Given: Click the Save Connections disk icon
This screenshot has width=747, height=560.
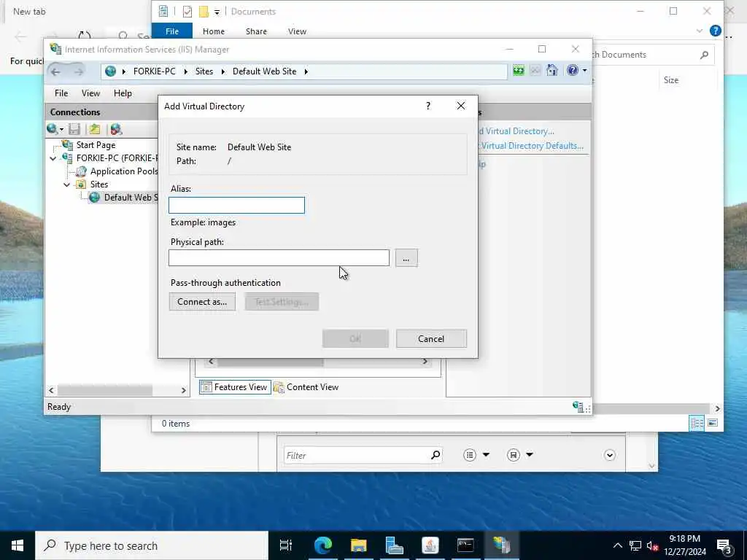Looking at the screenshot, I should [74, 129].
